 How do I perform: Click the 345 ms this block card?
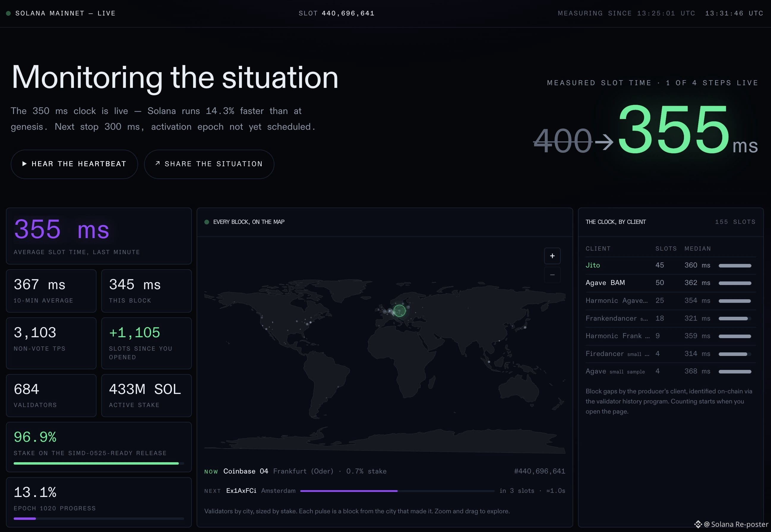coord(146,291)
